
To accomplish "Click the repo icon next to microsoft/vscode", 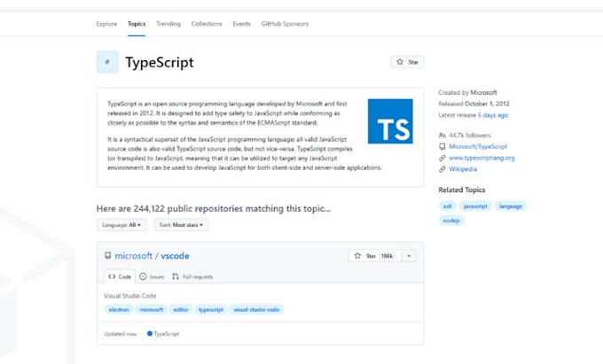I will tap(108, 255).
